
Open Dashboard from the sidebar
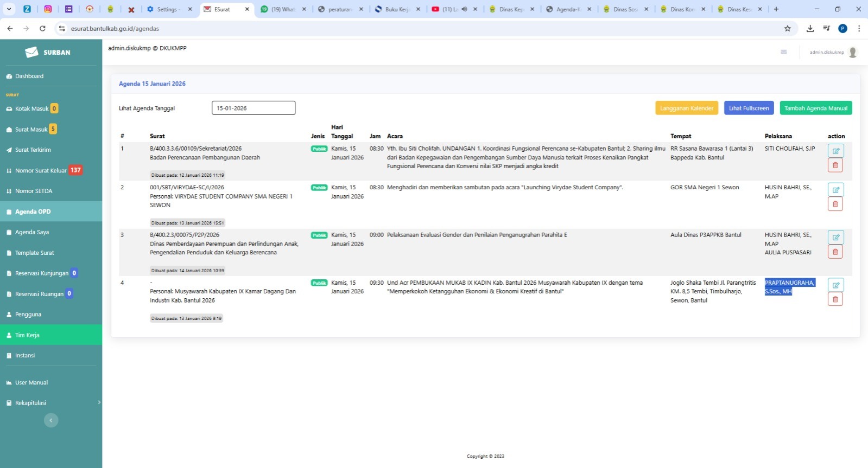[29, 76]
